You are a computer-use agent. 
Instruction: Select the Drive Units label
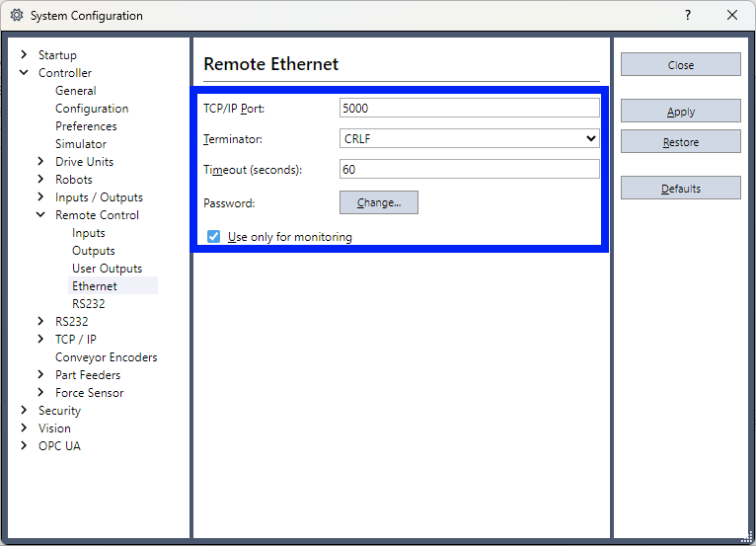84,162
